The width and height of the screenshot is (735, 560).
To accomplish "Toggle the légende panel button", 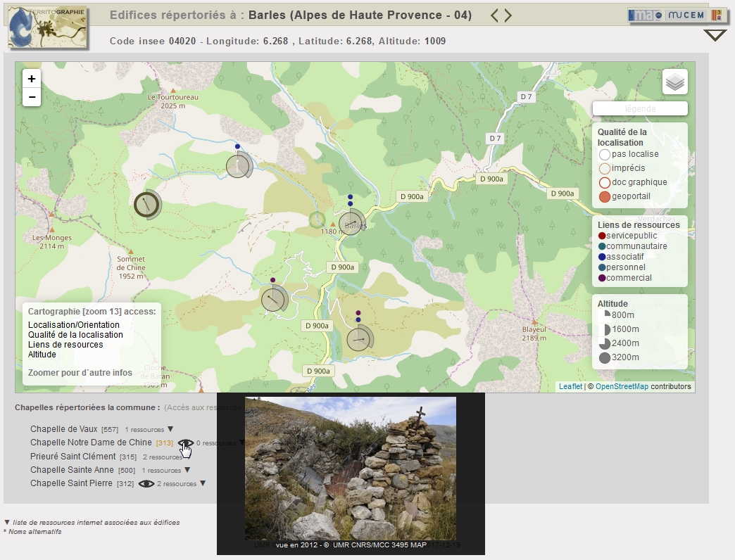I will (x=640, y=108).
